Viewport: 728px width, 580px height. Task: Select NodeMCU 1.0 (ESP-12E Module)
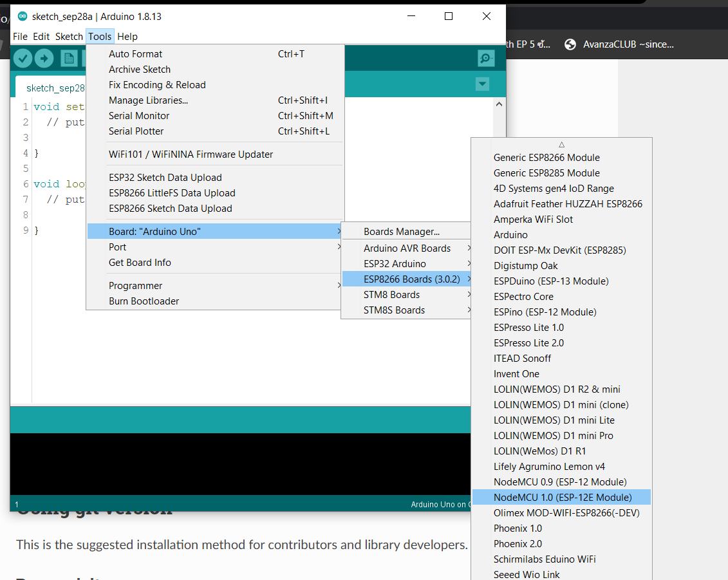(561, 498)
